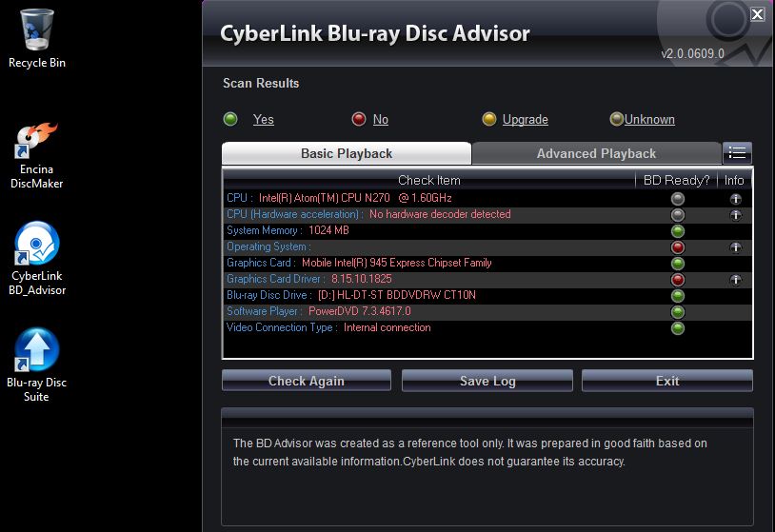Viewport: 775px width, 532px height.
Task: Click the Exit button
Action: coord(667,381)
